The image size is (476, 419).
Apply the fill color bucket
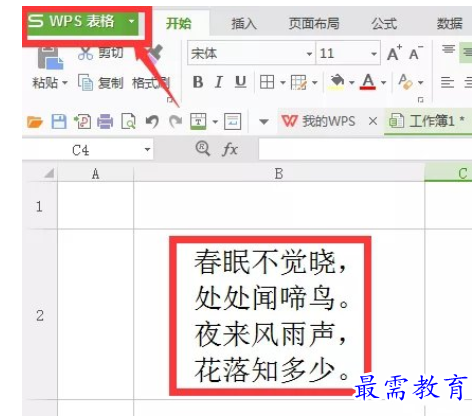tap(337, 82)
